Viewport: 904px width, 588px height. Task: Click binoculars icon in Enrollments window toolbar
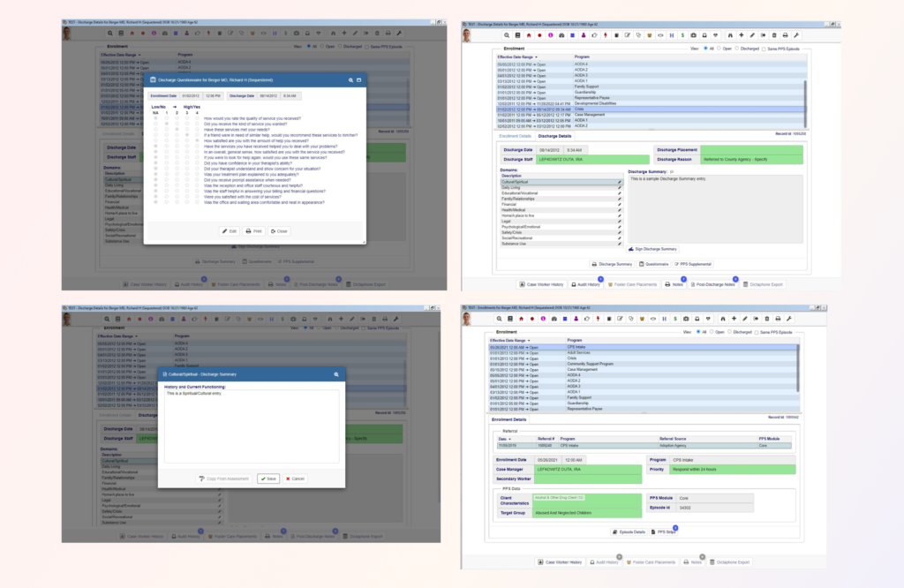tap(725, 318)
